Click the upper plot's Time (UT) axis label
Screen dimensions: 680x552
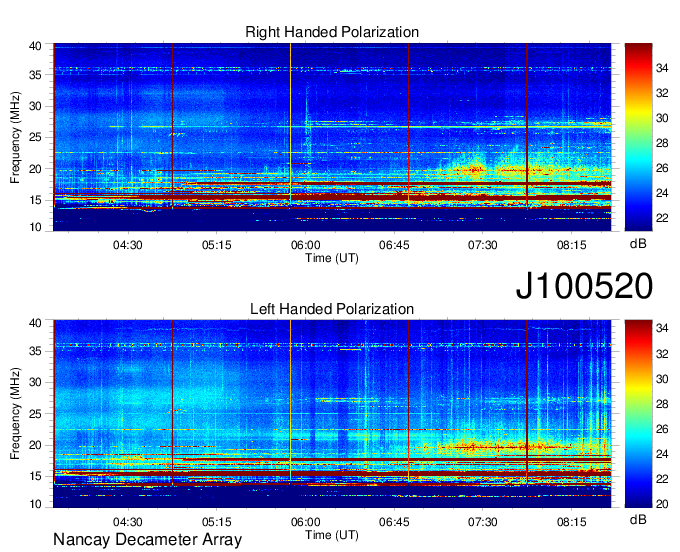click(332, 258)
